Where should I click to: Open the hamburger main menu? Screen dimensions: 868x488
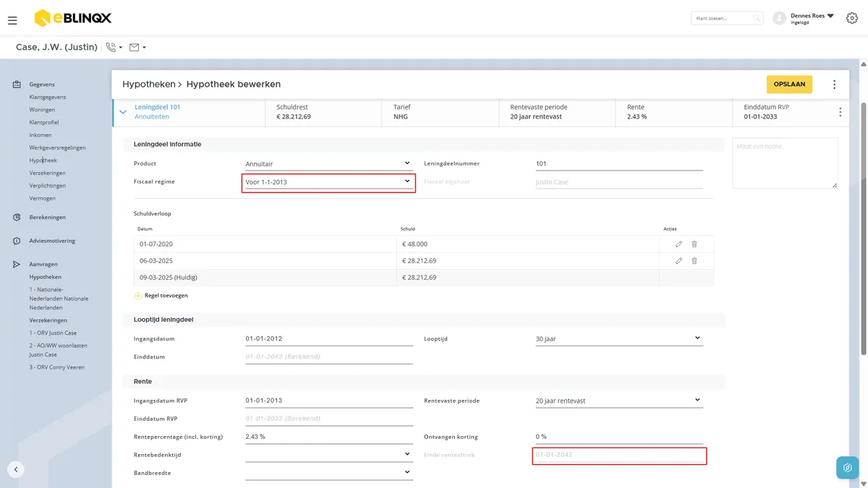[12, 20]
